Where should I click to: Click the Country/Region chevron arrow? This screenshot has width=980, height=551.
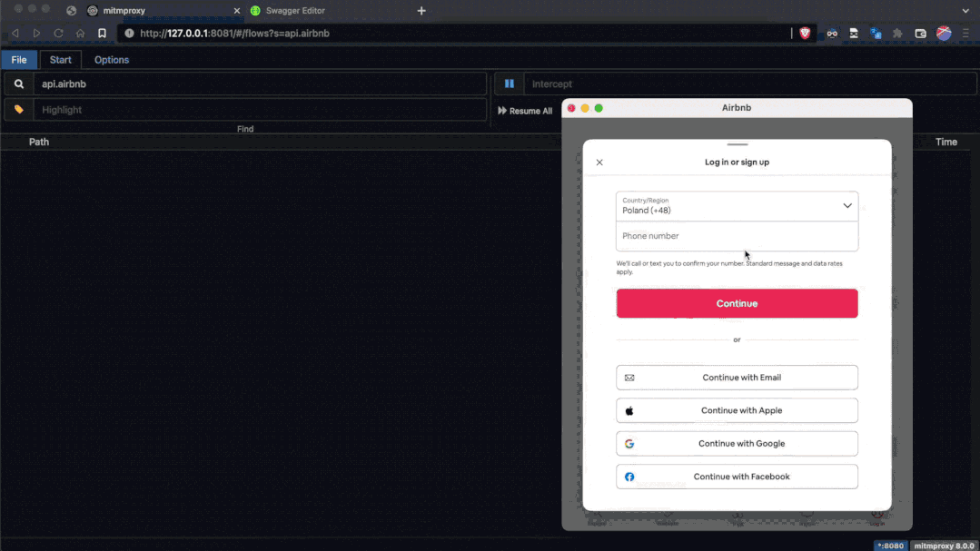tap(846, 205)
